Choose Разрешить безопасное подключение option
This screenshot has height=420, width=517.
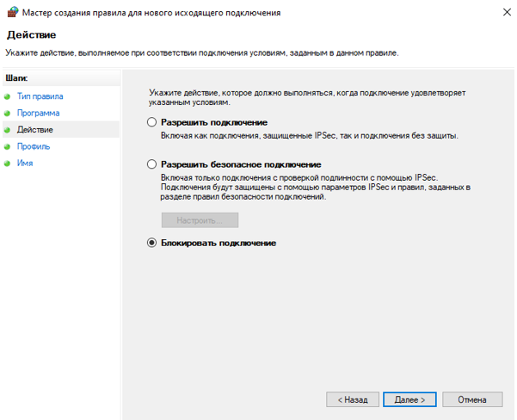152,164
